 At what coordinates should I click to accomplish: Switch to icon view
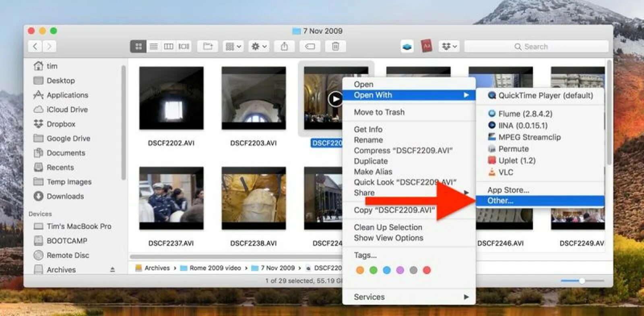point(138,46)
